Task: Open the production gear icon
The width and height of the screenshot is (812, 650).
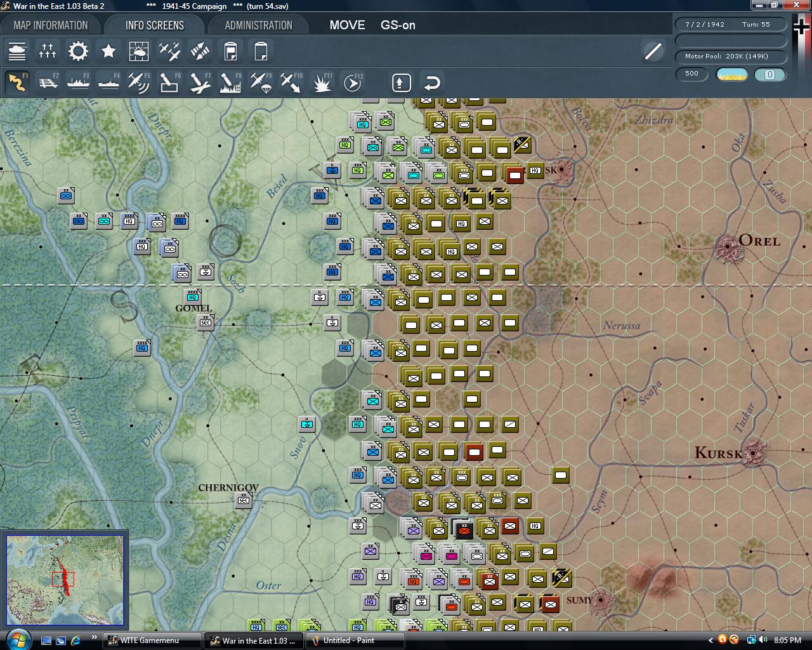Action: tap(78, 51)
